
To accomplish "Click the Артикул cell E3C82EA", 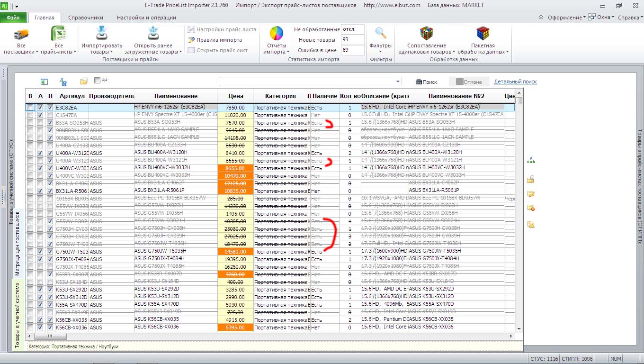I will (72, 108).
